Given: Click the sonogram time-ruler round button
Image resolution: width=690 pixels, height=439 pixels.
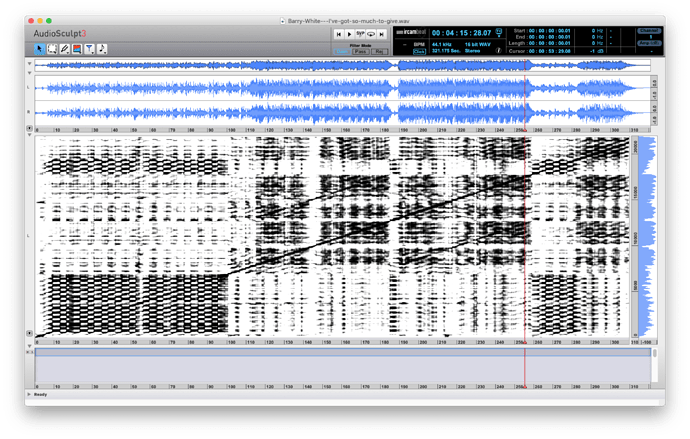Looking at the screenshot, I should click(x=29, y=333).
